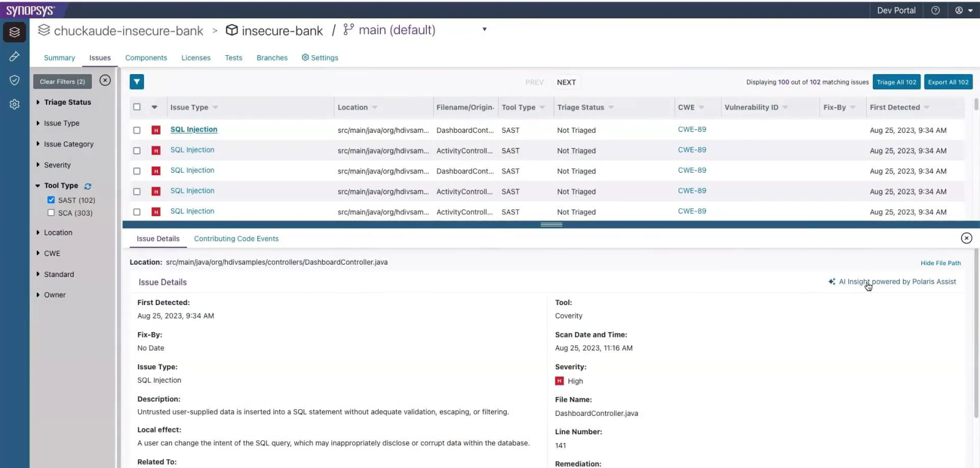
Task: Switch to the Tests tab
Action: [233, 58]
